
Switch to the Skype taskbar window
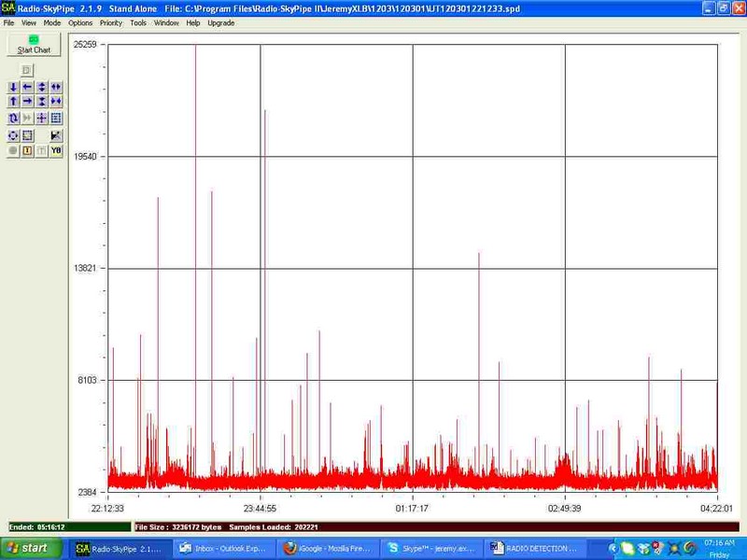pyautogui.click(x=429, y=548)
